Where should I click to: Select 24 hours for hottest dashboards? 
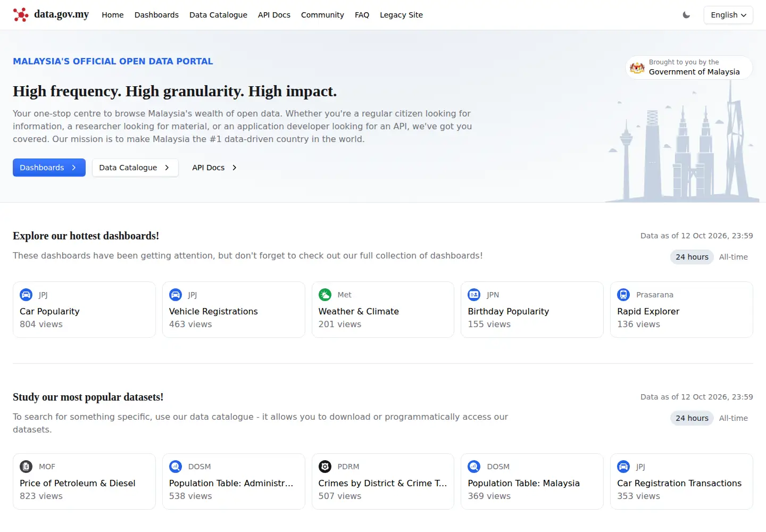tap(692, 257)
